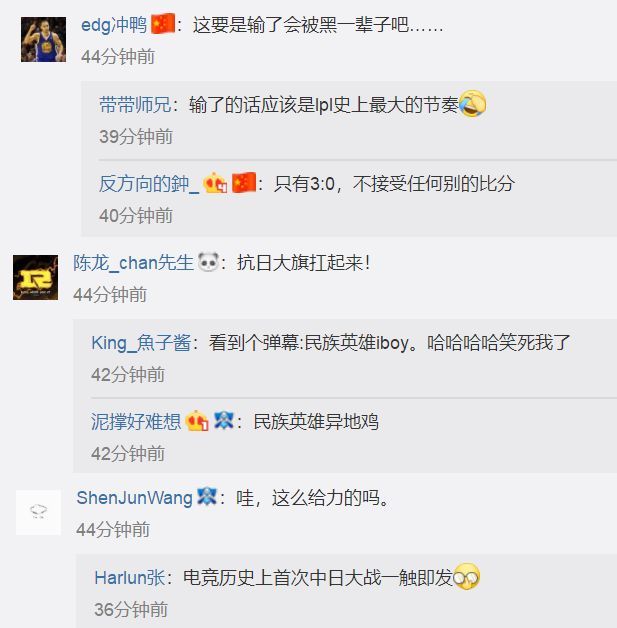The height and width of the screenshot is (628, 617).
Task: Open ShenJunWang blank white avatar
Action: tap(38, 512)
